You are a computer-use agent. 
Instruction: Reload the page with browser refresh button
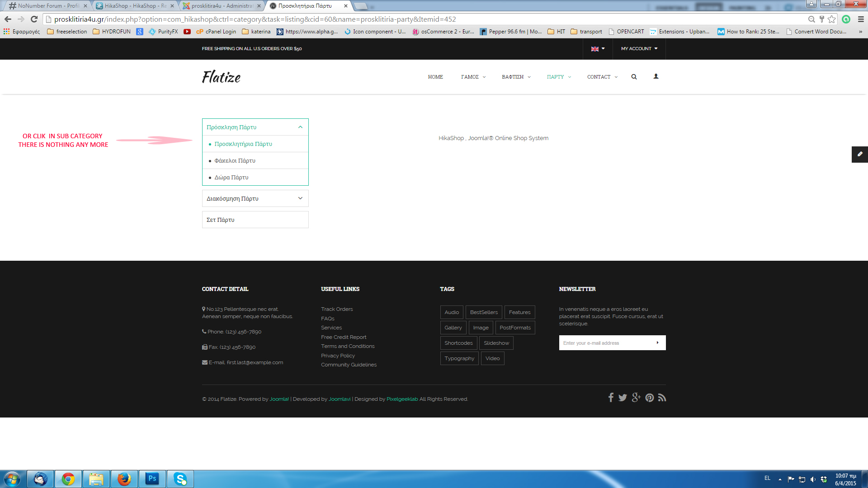click(34, 19)
